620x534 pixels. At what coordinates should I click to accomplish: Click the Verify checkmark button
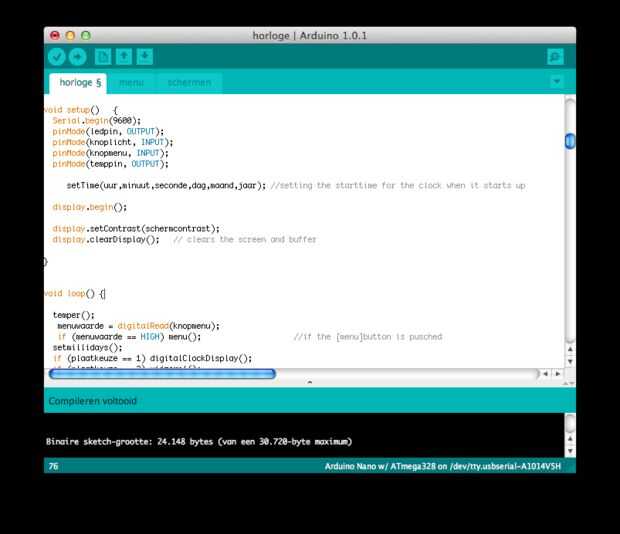coord(57,57)
